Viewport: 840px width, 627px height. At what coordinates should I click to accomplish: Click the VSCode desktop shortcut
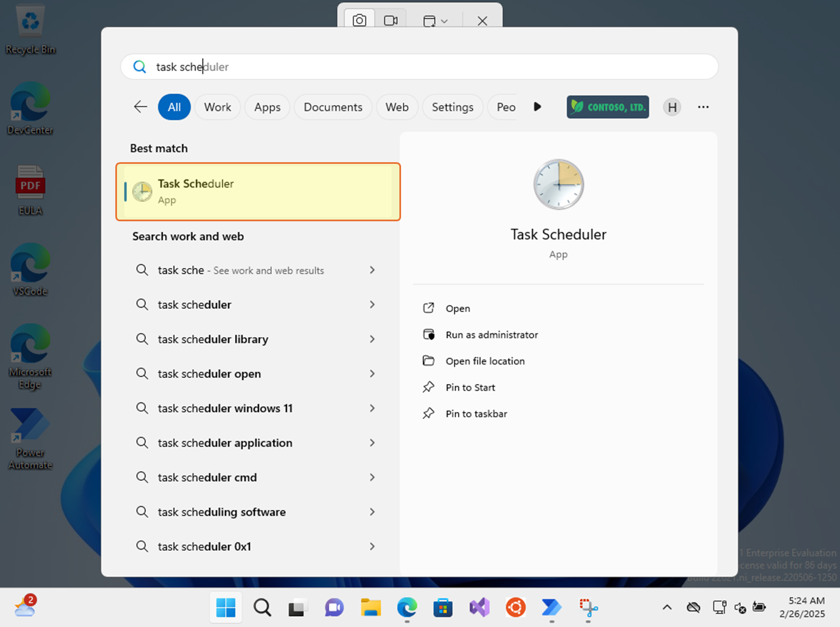click(30, 270)
